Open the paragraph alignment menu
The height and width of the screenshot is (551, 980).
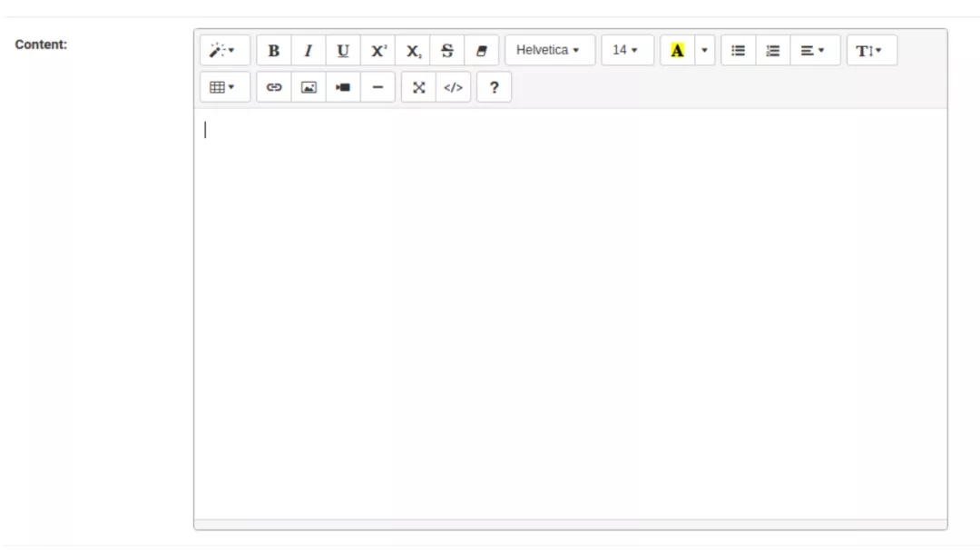tap(815, 51)
